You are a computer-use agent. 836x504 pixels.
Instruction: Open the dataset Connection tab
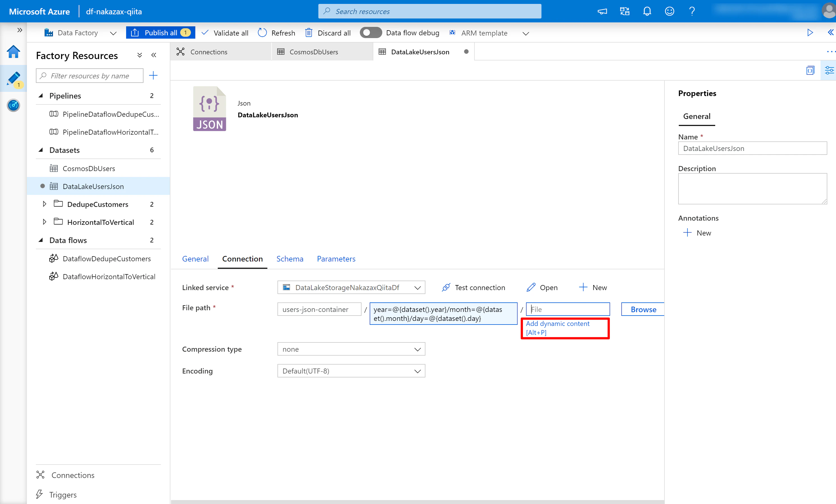click(x=242, y=259)
